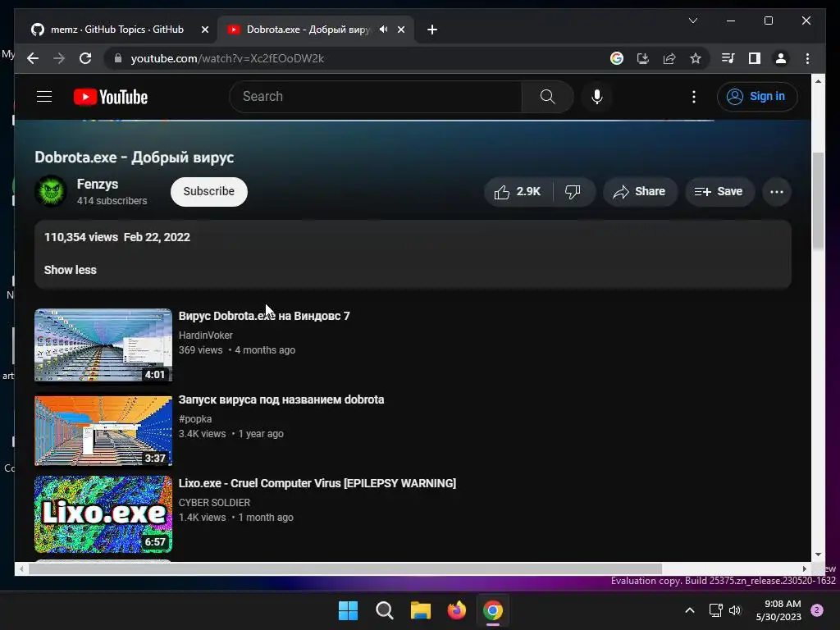The width and height of the screenshot is (840, 630).
Task: Open the YouTube hamburger guide menu
Action: pos(44,97)
